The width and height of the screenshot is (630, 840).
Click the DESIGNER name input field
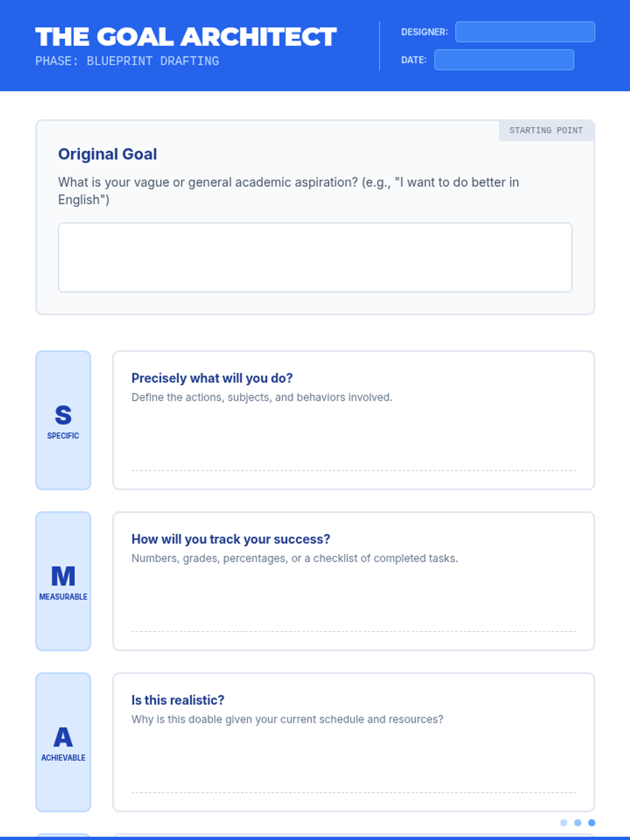tap(525, 31)
